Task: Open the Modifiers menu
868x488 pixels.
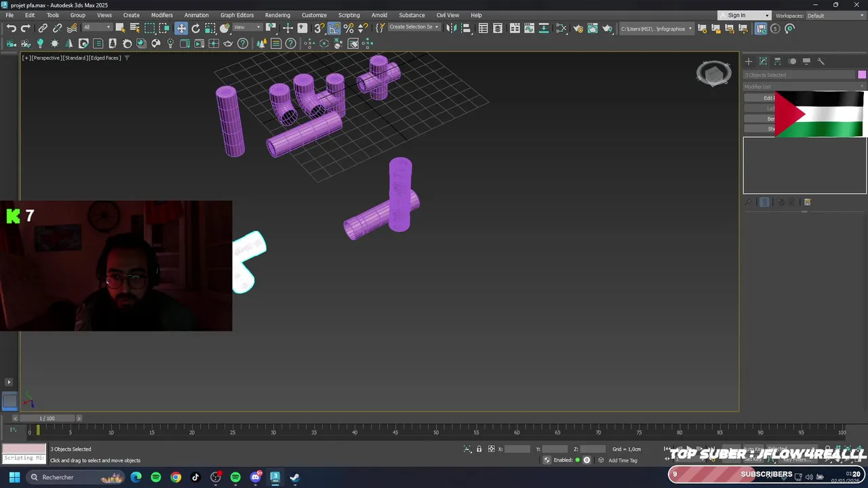Action: 162,15
